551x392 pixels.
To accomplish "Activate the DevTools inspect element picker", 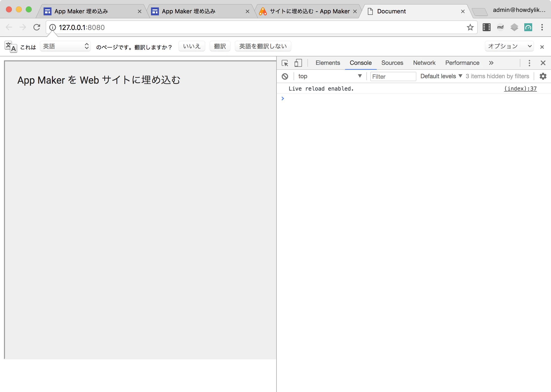I will click(285, 63).
